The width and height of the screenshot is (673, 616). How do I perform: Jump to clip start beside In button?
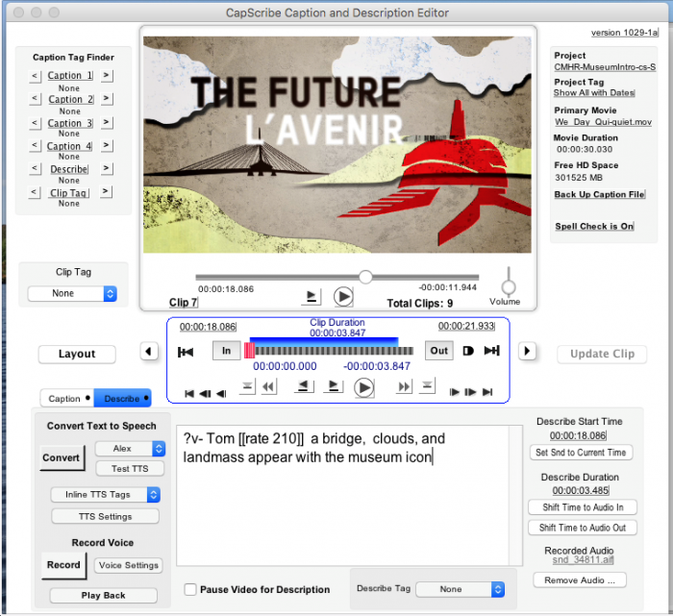(x=186, y=352)
